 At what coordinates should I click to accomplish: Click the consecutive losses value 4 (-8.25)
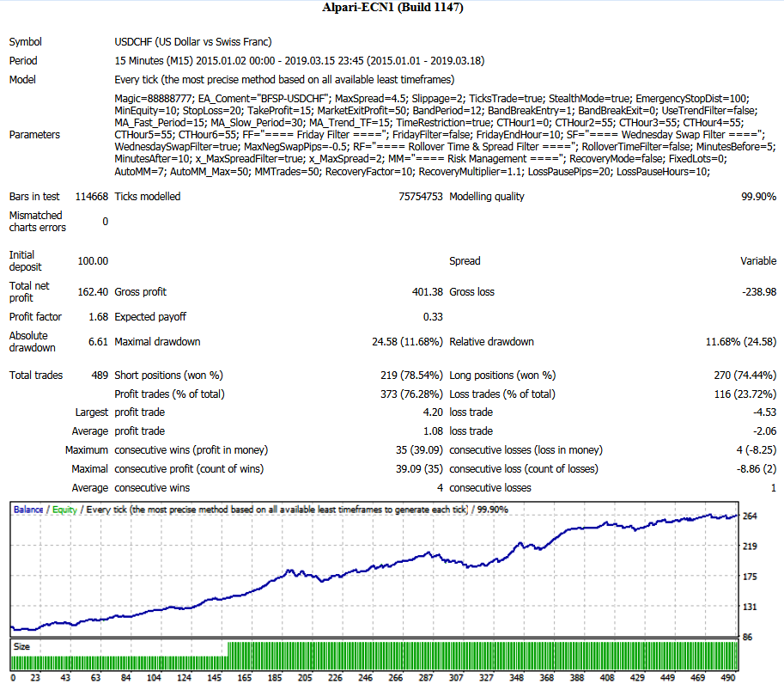tap(757, 451)
